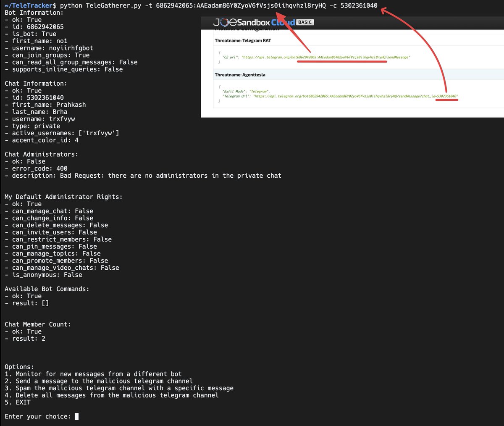Click the "Chat Member Count:" heading

(x=38, y=325)
